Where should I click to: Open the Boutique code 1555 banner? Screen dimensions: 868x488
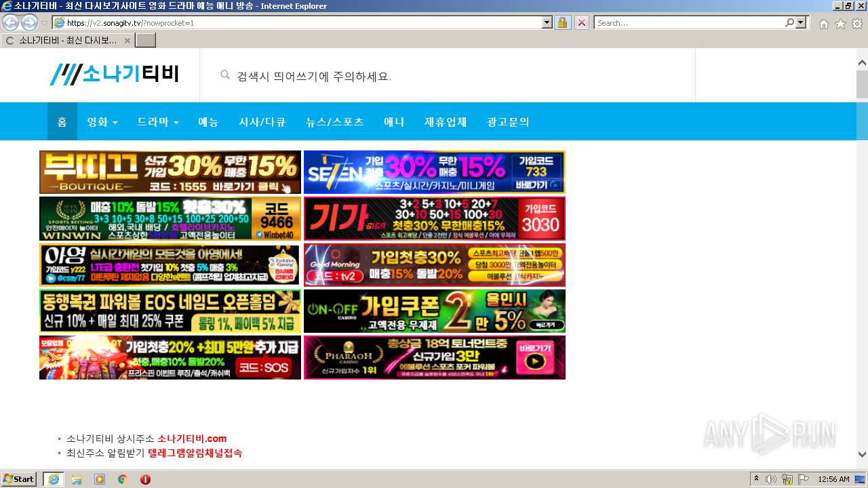pyautogui.click(x=170, y=172)
